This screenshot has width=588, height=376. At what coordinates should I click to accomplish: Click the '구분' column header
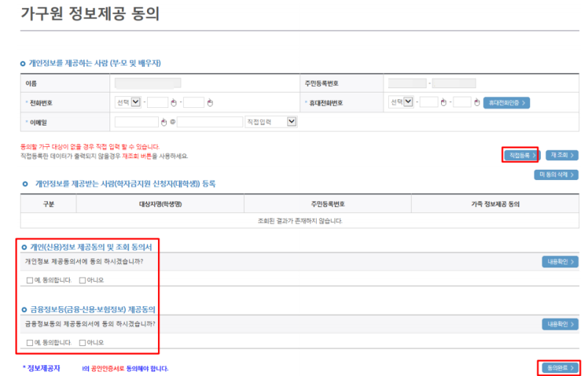49,204
